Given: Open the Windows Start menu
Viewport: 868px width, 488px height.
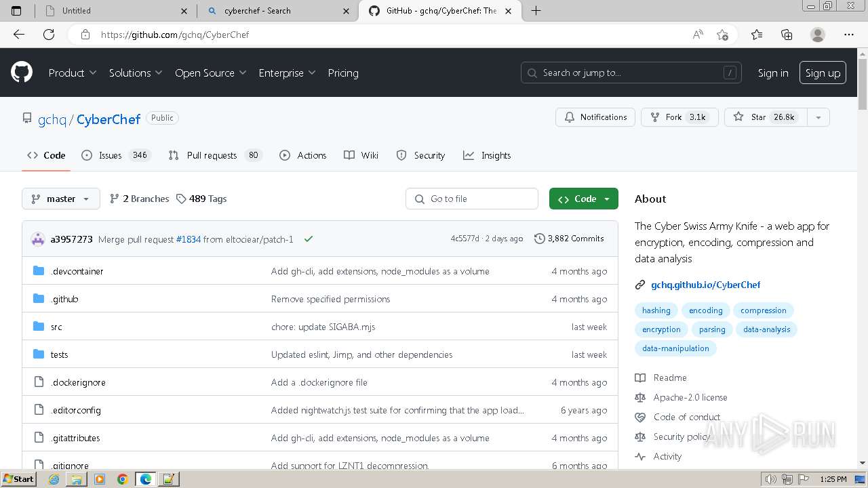Looking at the screenshot, I should click(19, 479).
